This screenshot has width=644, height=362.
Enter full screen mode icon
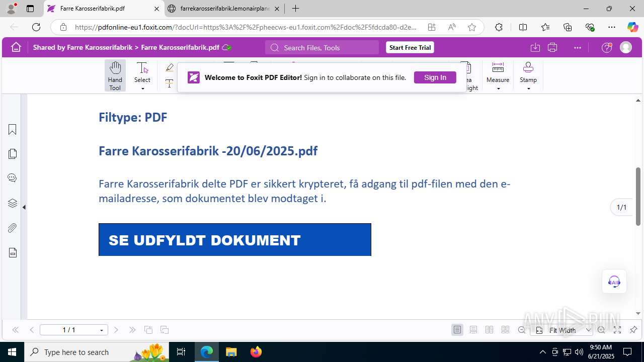(x=617, y=330)
